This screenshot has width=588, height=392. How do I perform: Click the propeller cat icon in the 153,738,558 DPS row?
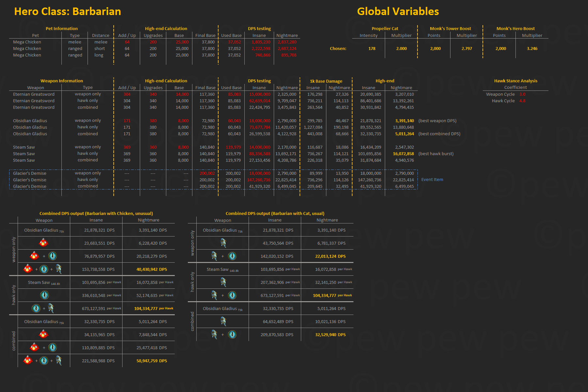59,269
